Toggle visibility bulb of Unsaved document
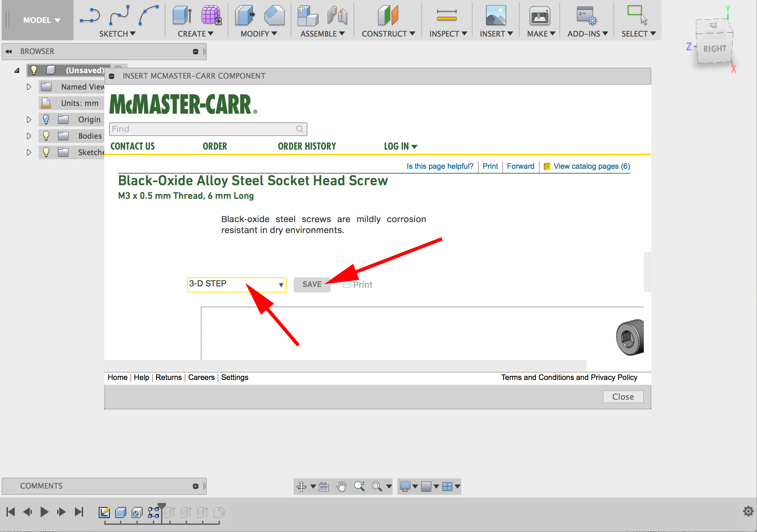 click(x=34, y=70)
